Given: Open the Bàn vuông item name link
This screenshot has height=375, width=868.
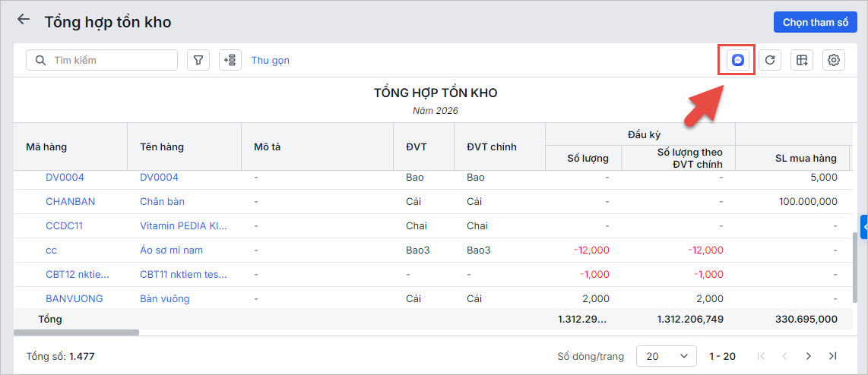Looking at the screenshot, I should (165, 298).
